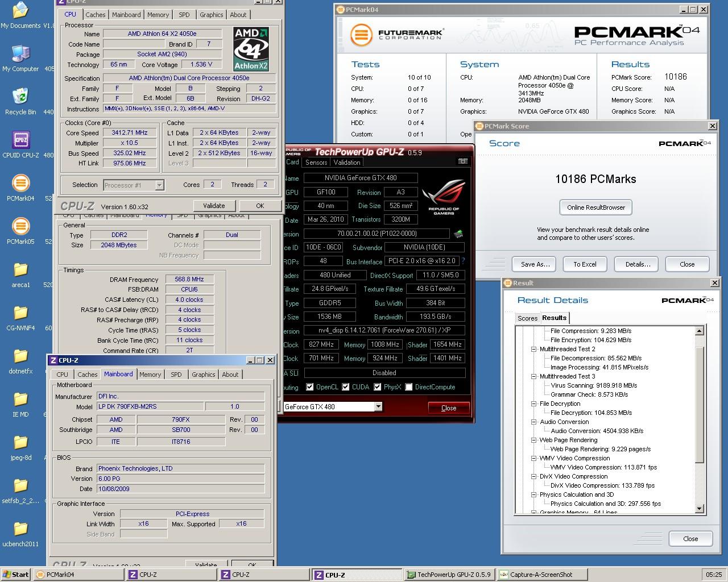This screenshot has width=728, height=582.
Task: Collapse Web Page Rendering tree node
Action: [x=533, y=440]
